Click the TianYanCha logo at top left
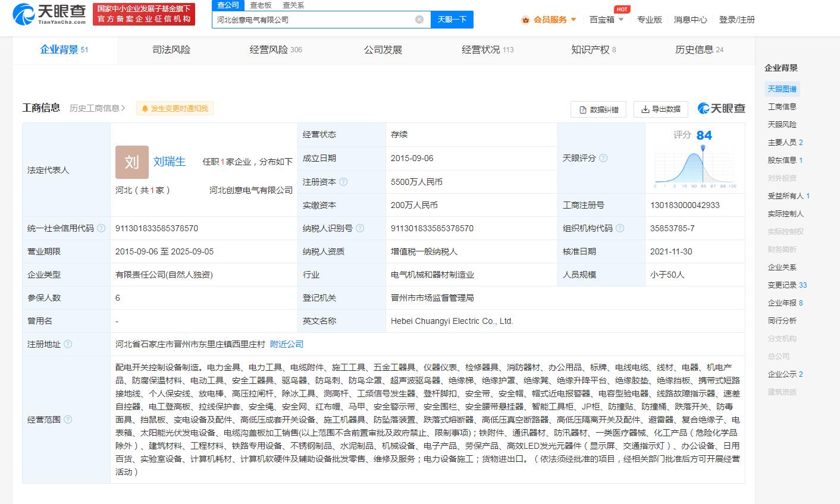The height and width of the screenshot is (504, 840). tap(50, 14)
